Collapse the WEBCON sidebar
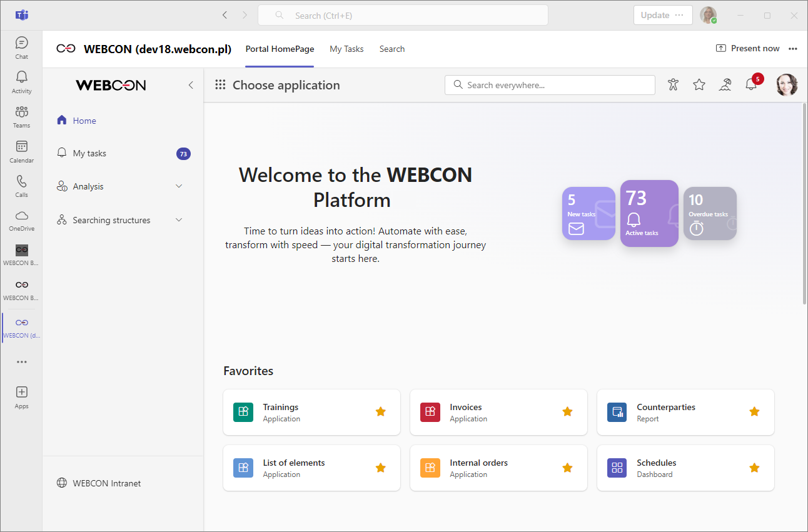808x532 pixels. point(191,85)
